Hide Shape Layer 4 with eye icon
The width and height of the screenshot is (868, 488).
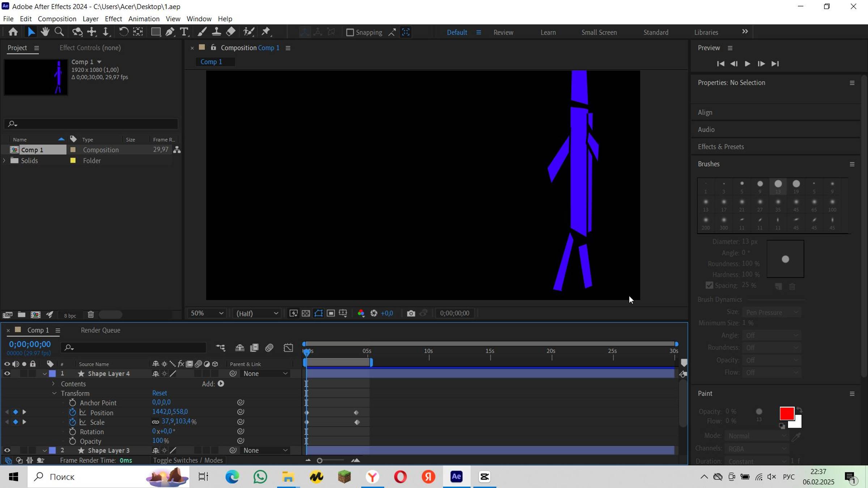(x=7, y=374)
